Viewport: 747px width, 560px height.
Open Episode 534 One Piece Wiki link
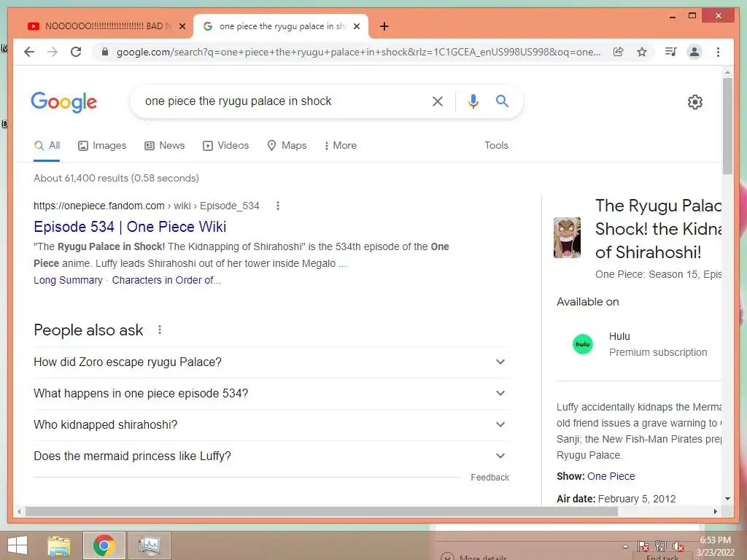click(x=130, y=227)
